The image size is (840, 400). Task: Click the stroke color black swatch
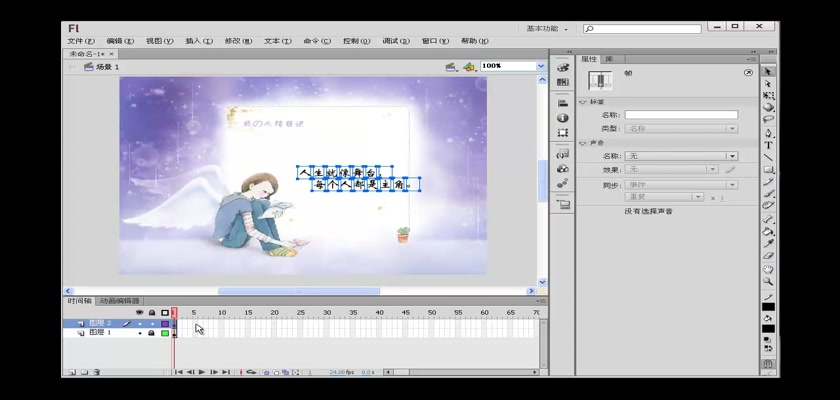point(768,307)
